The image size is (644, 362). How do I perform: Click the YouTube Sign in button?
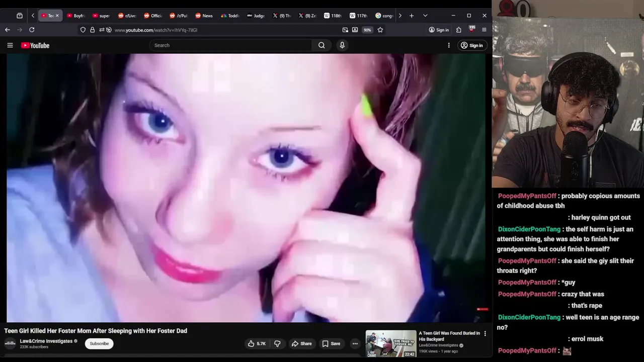click(x=472, y=45)
